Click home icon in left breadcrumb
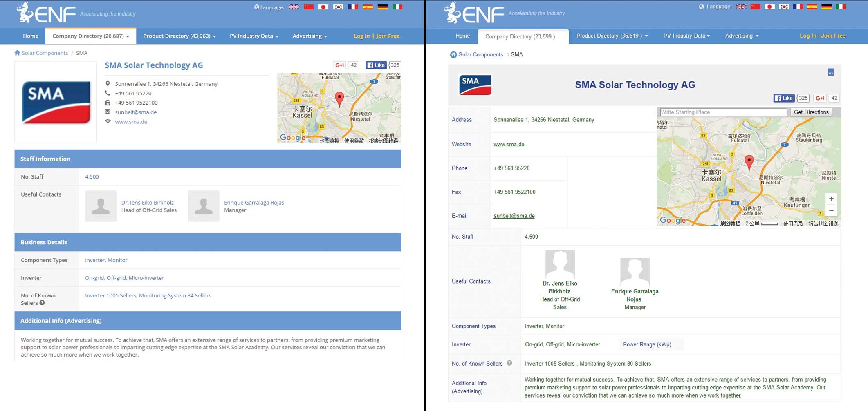This screenshot has height=411, width=868. pos(17,53)
